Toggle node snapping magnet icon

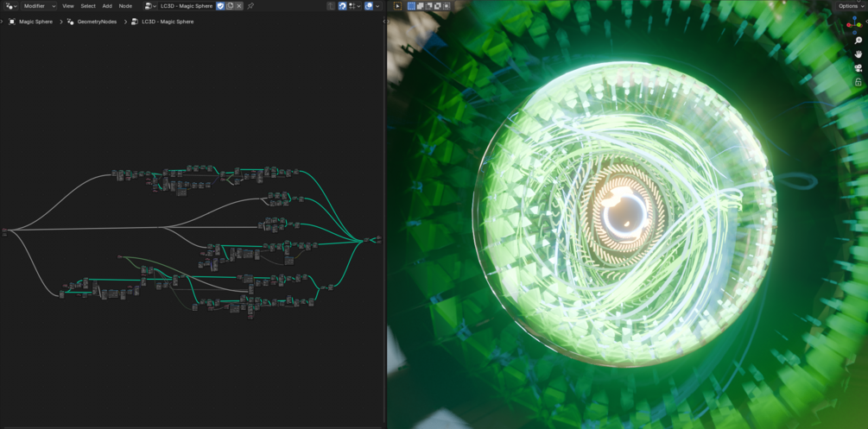point(343,5)
